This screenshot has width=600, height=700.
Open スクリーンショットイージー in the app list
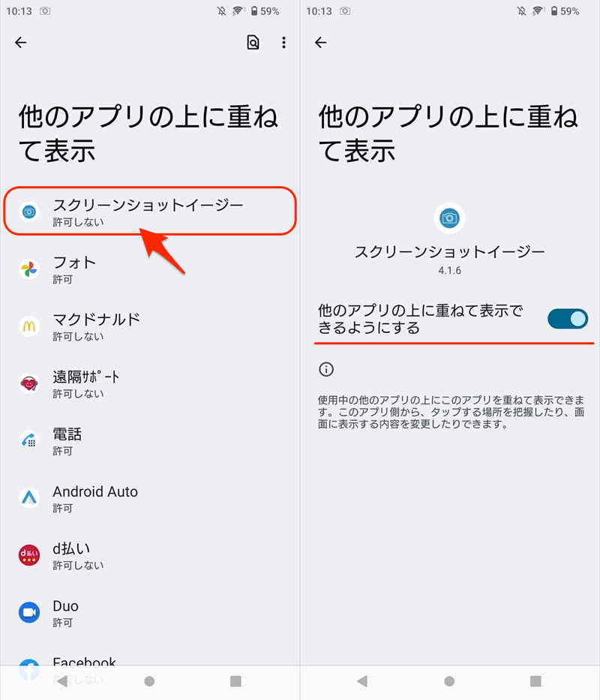150,211
